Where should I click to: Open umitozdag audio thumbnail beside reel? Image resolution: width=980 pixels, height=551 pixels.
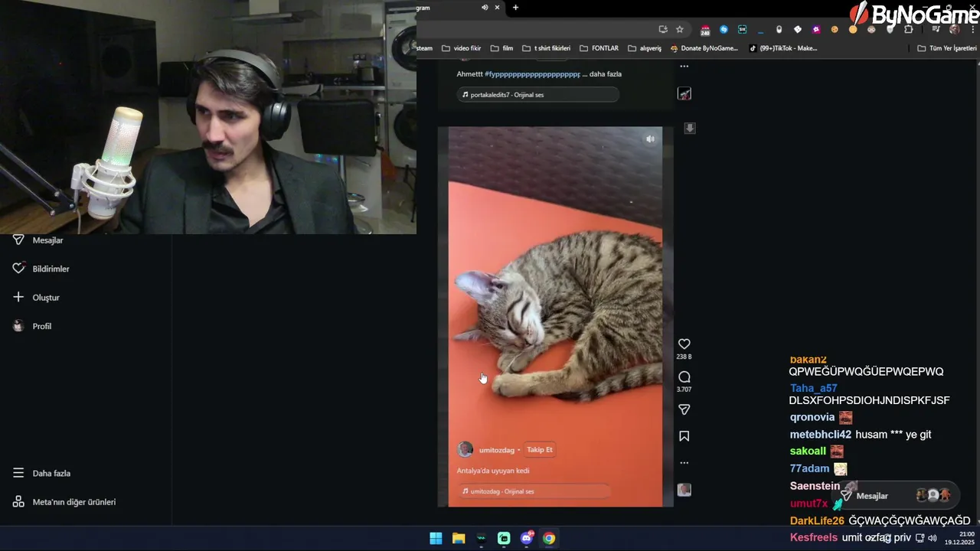[x=684, y=490]
